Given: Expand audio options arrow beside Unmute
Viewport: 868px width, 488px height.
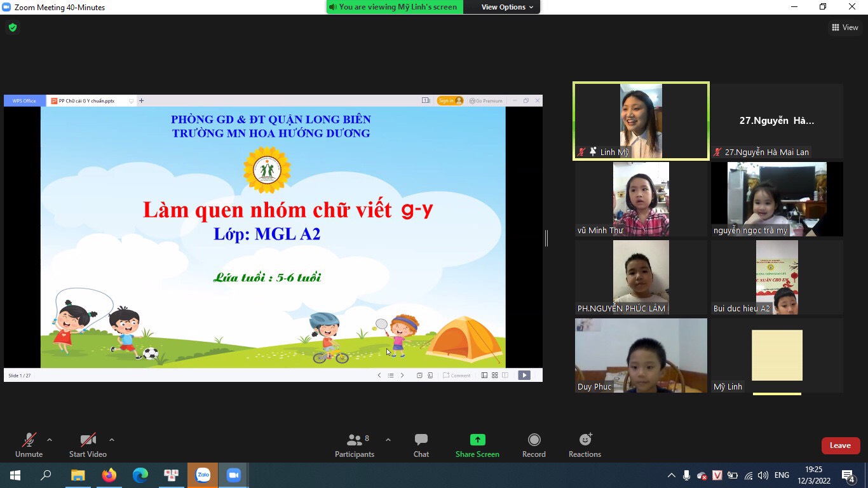Looking at the screenshot, I should point(50,440).
